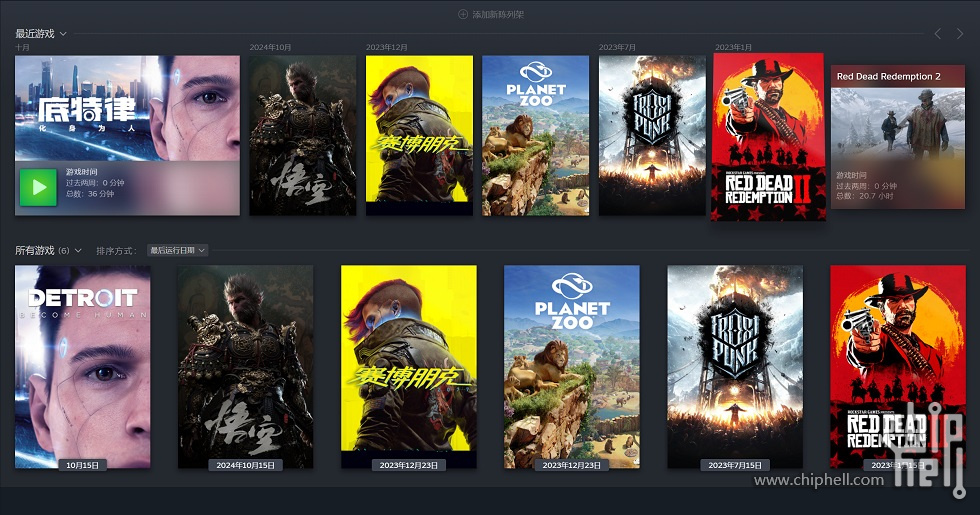Click the 2024年10月 month heading
Image resolution: width=980 pixels, height=515 pixels.
tap(270, 48)
